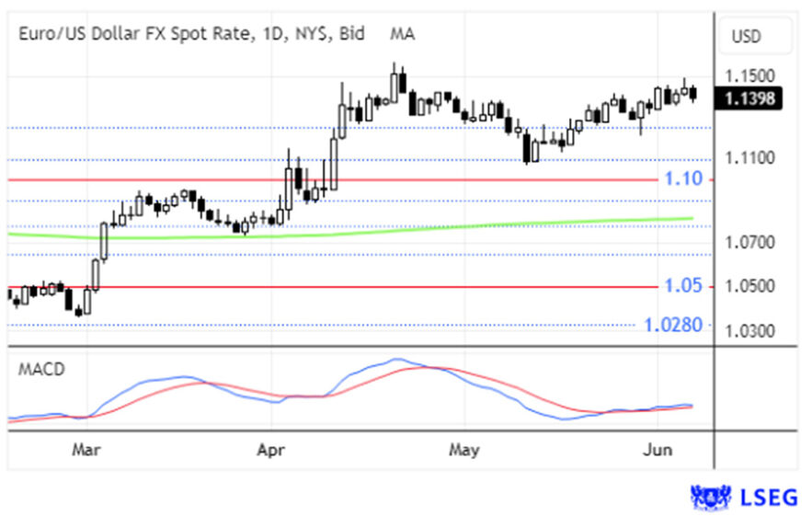The width and height of the screenshot is (812, 516).
Task: Select the MACD indicator label
Action: pyautogui.click(x=40, y=369)
